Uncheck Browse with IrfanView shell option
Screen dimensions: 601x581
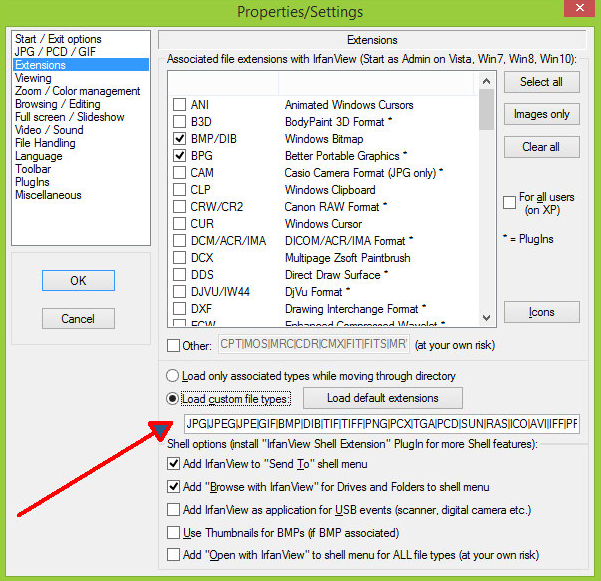(x=173, y=487)
